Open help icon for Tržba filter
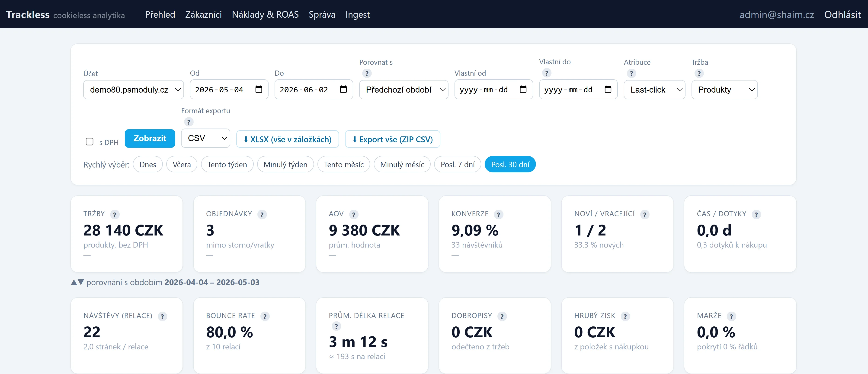868x374 pixels. [699, 73]
